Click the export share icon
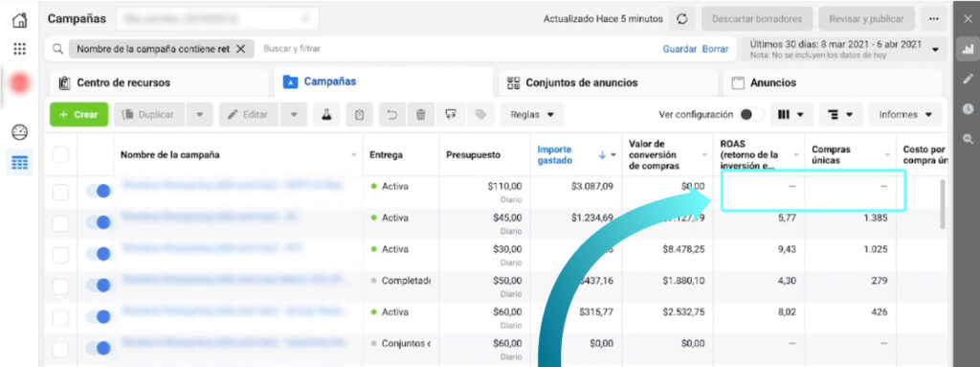Viewport: 980px width, 367px height. [450, 115]
